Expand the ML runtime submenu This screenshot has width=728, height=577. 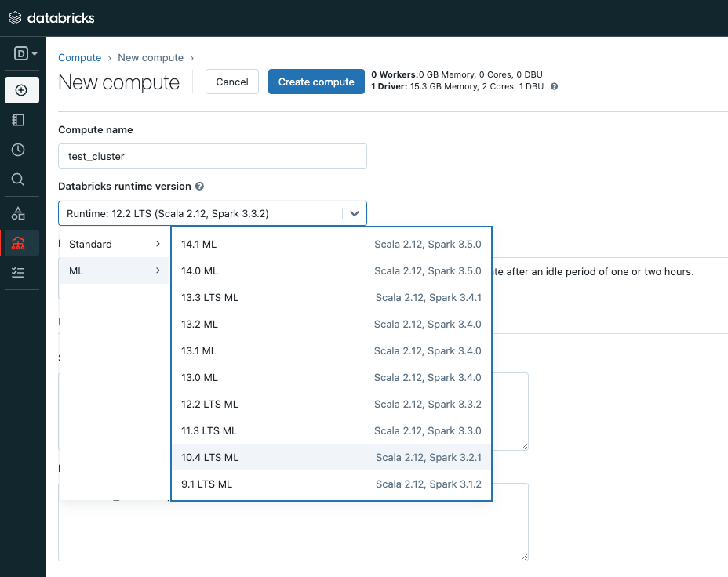[115, 271]
